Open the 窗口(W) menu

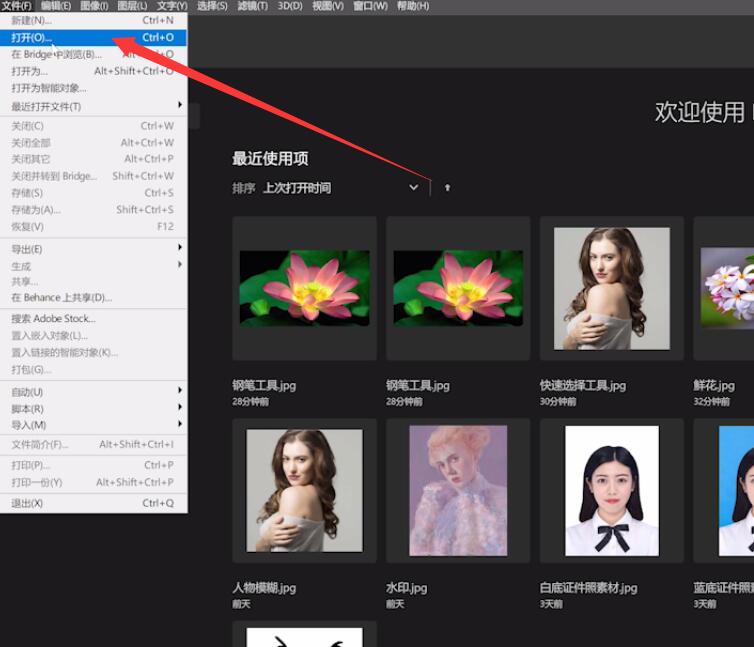(x=370, y=6)
